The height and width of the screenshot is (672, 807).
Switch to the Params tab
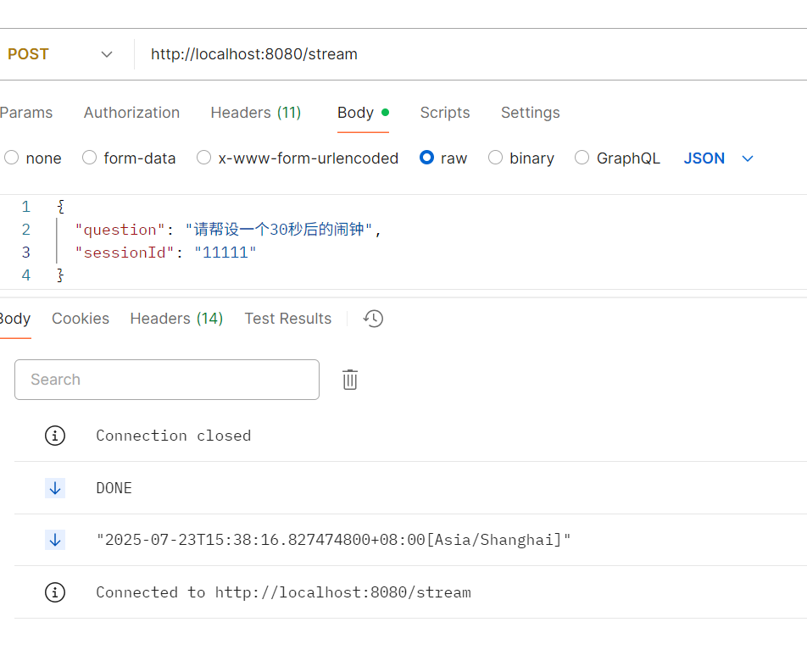pos(25,113)
